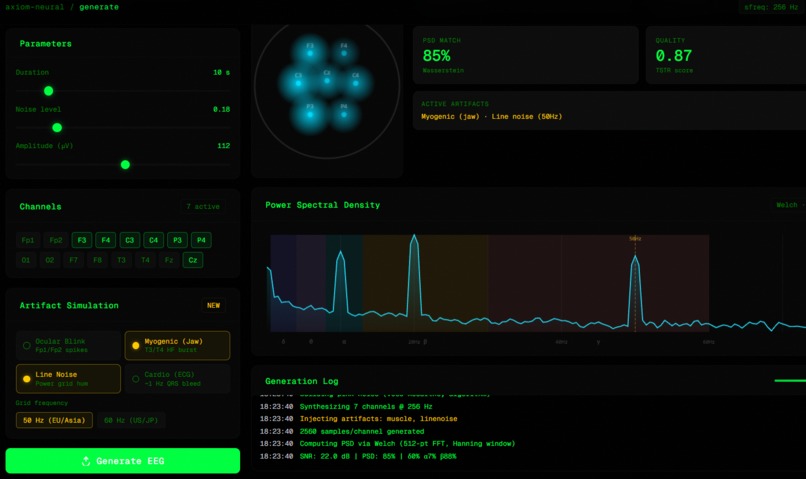Click the 50Hz marker on the spectrum
Viewport: 806px width, 479px height.
635,238
